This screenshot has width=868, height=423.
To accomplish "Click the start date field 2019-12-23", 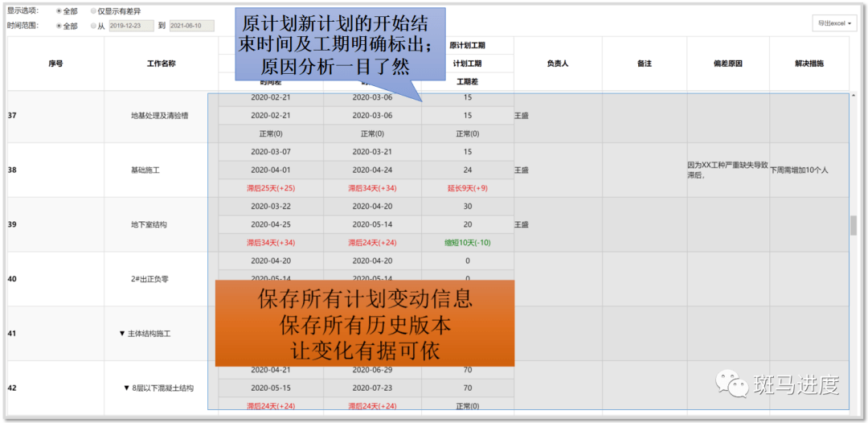I will 131,26.
